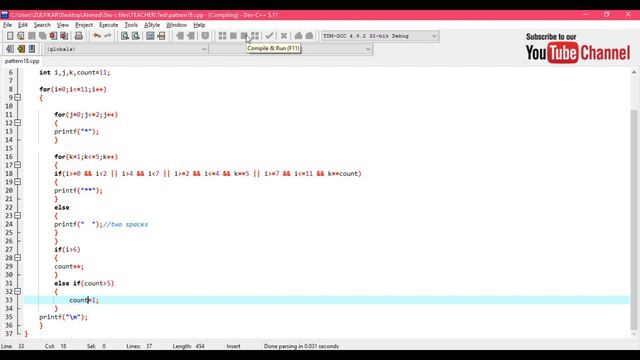Click the Rebuild All icon

point(255,36)
